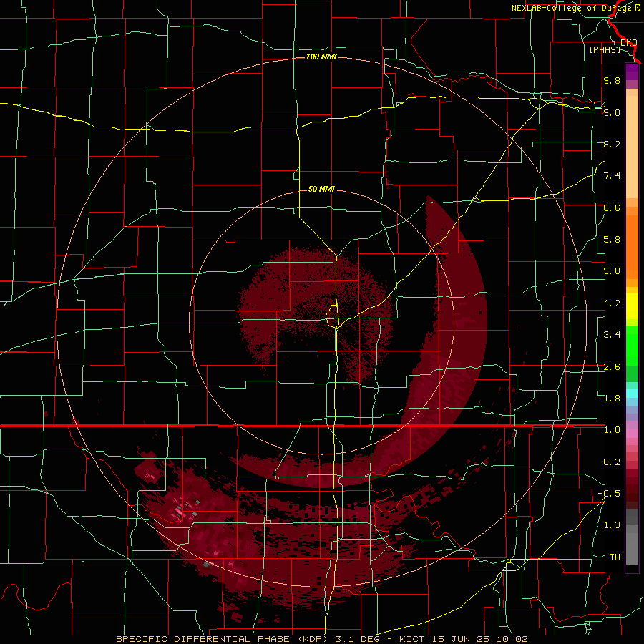Pick the cyan colorbar segment
This screenshot has width=644, height=644.
632,394
